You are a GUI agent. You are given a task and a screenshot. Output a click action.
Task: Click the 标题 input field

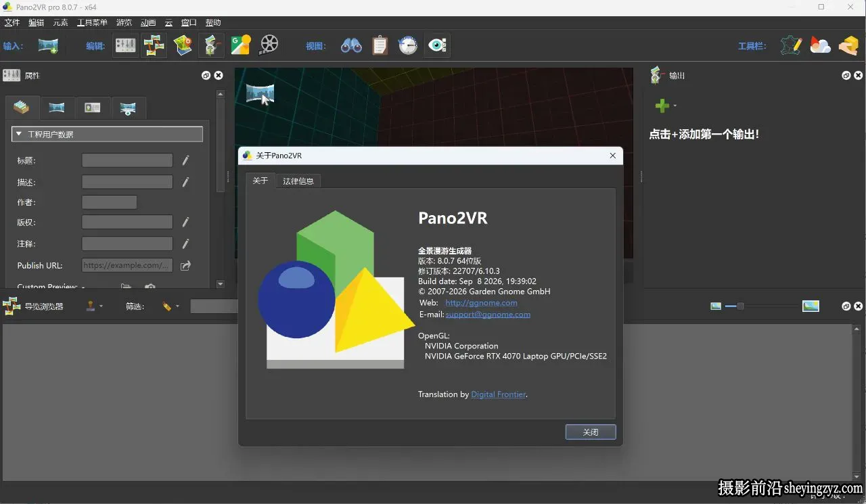[127, 160]
